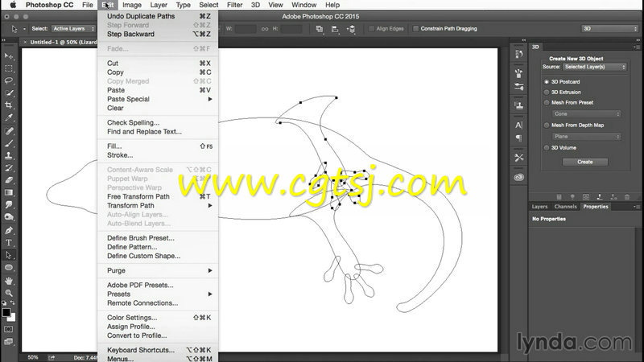Select the 3D Postcard option

click(547, 82)
